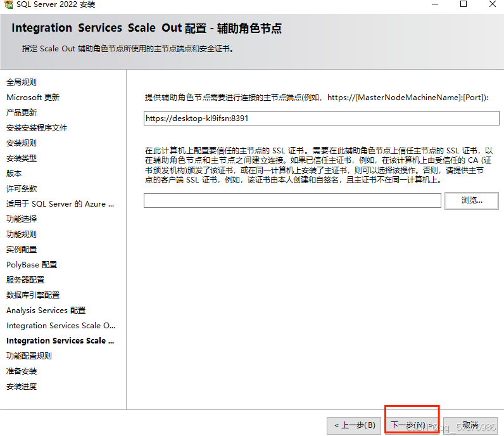Click the SSL certificate path field
The width and height of the screenshot is (504, 436).
click(x=292, y=200)
